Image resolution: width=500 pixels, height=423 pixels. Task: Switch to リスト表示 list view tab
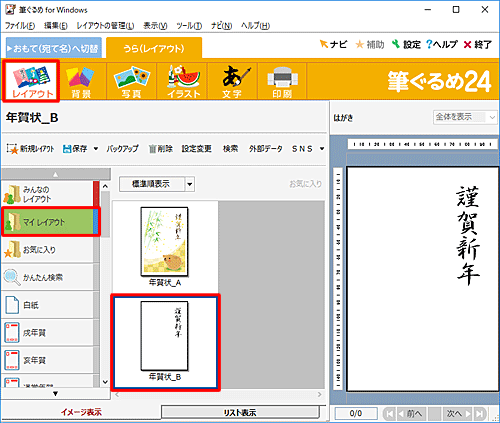point(240,413)
